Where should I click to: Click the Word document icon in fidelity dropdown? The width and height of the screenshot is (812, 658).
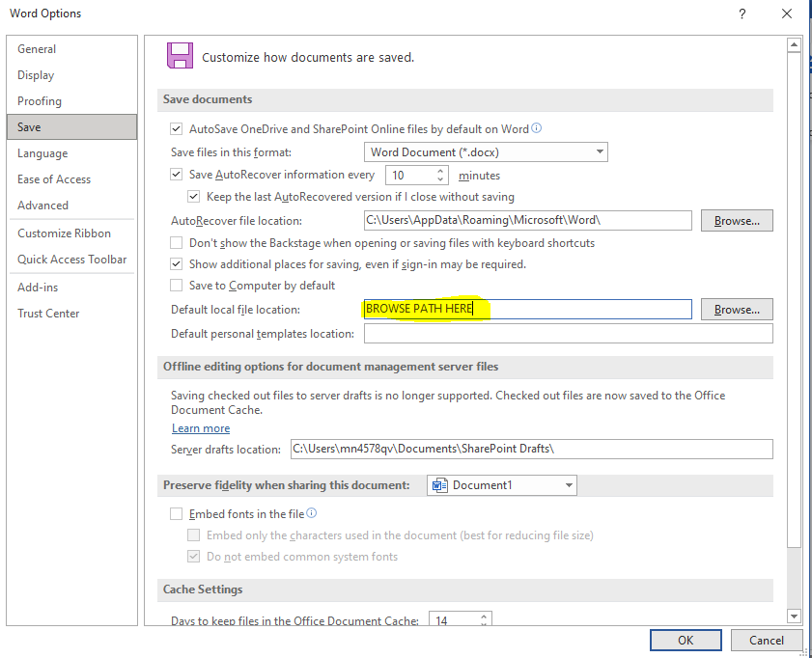tap(440, 485)
